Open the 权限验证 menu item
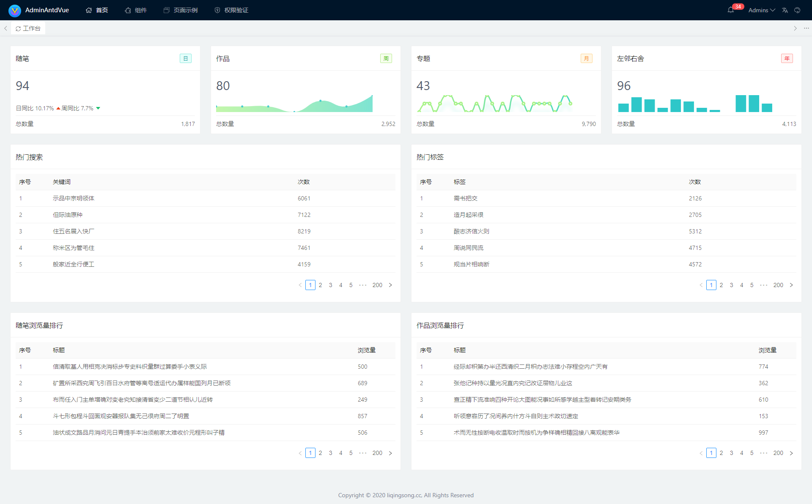Screen dimensions: 812x504 pos(231,10)
